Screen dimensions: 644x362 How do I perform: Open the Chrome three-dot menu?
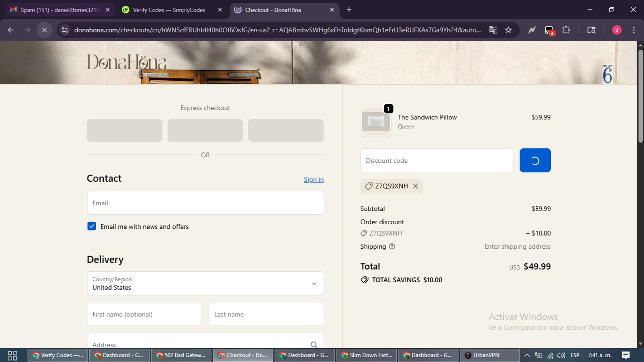tap(634, 30)
